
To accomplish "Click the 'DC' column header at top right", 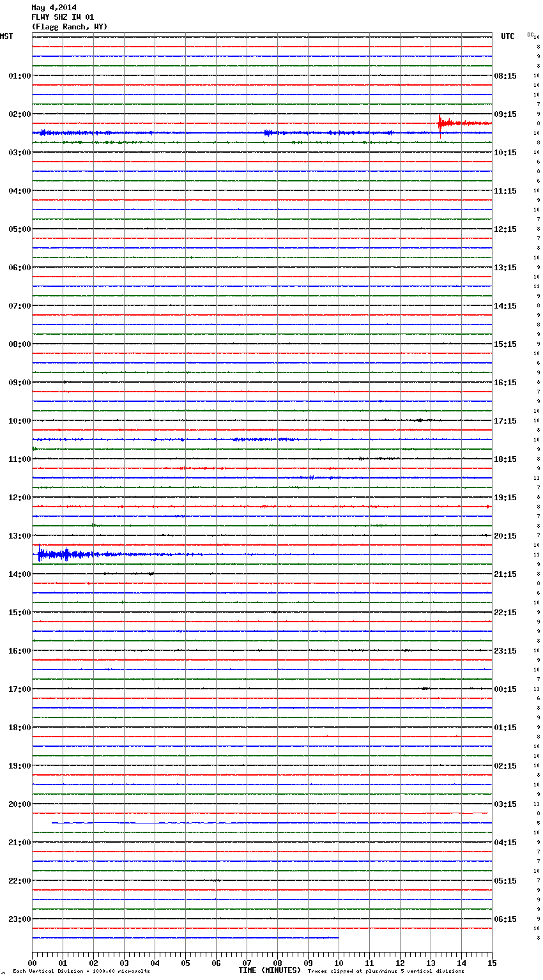I will [530, 34].
